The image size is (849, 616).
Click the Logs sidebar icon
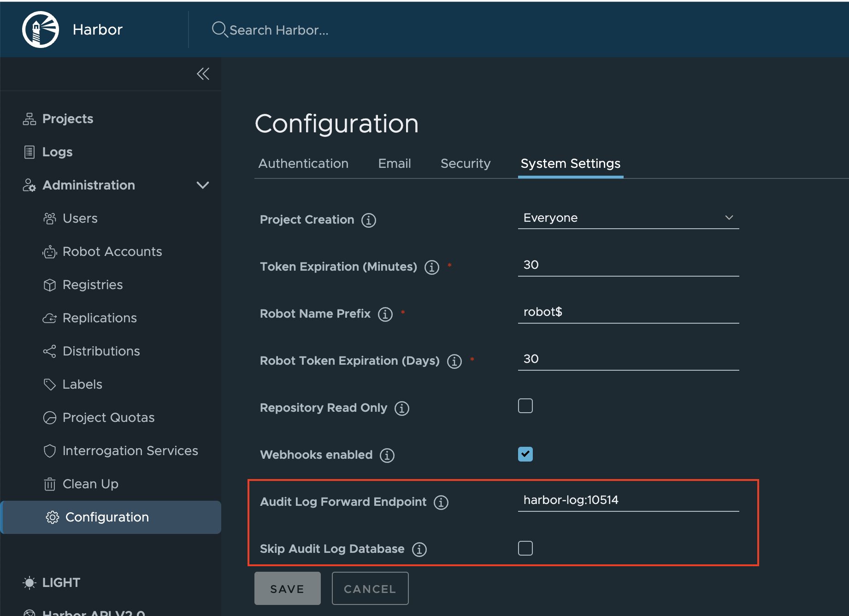[x=29, y=152]
